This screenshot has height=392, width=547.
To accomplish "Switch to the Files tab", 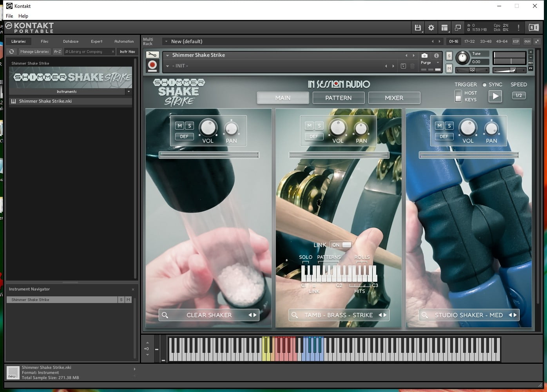I will point(45,41).
